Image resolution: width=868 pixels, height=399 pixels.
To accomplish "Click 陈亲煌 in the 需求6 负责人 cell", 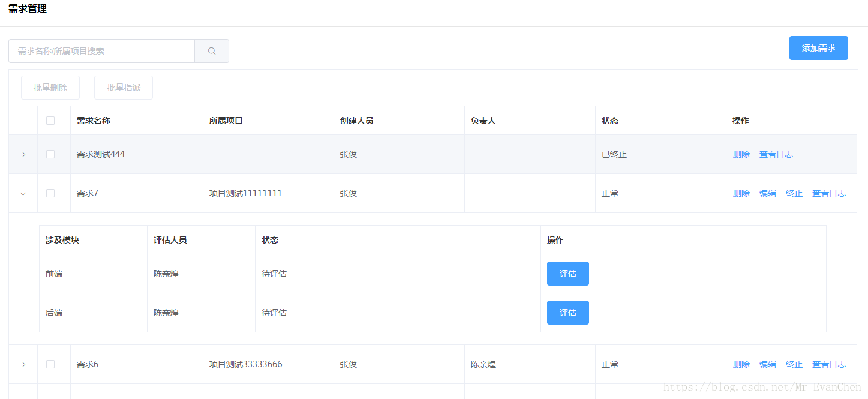I will pyautogui.click(x=483, y=364).
